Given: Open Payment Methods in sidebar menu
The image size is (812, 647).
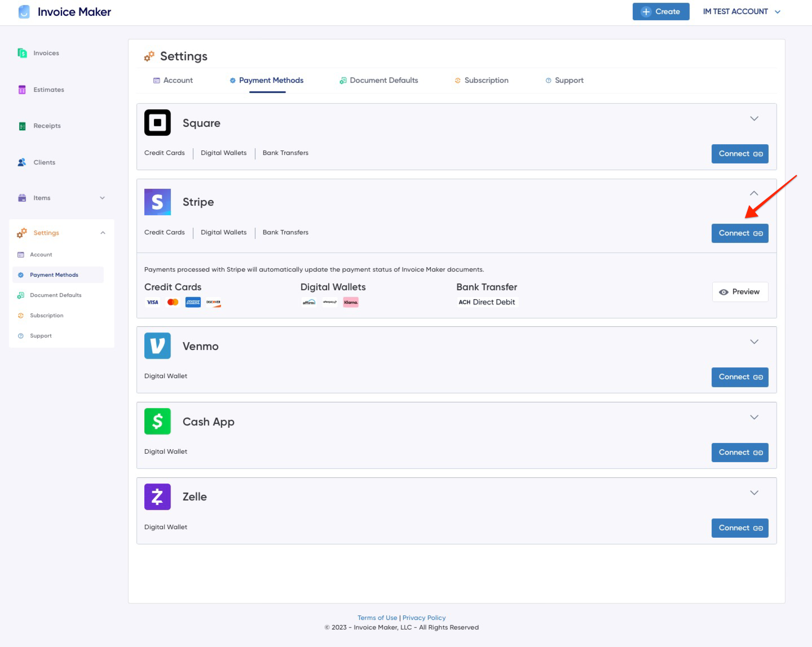Looking at the screenshot, I should point(58,275).
